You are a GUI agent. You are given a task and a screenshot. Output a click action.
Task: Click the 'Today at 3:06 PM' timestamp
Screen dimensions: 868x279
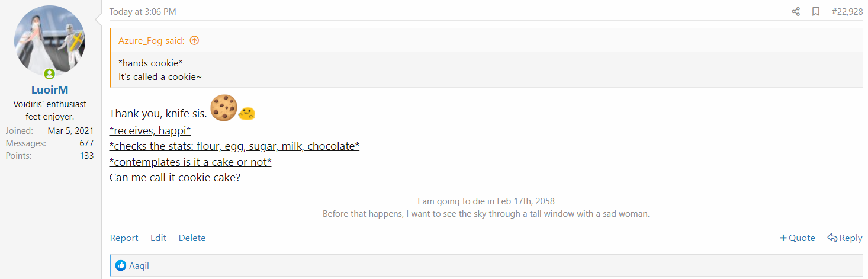143,12
